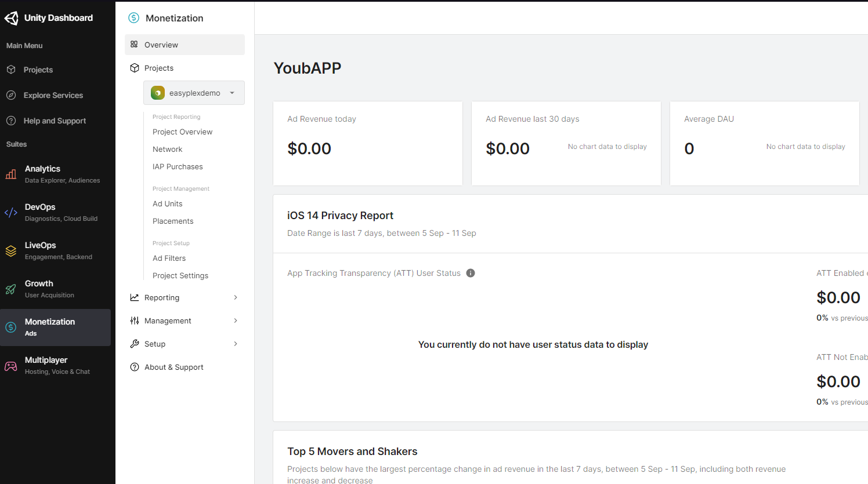The width and height of the screenshot is (868, 484).
Task: Click the Help and Support question icon
Action: [11, 121]
